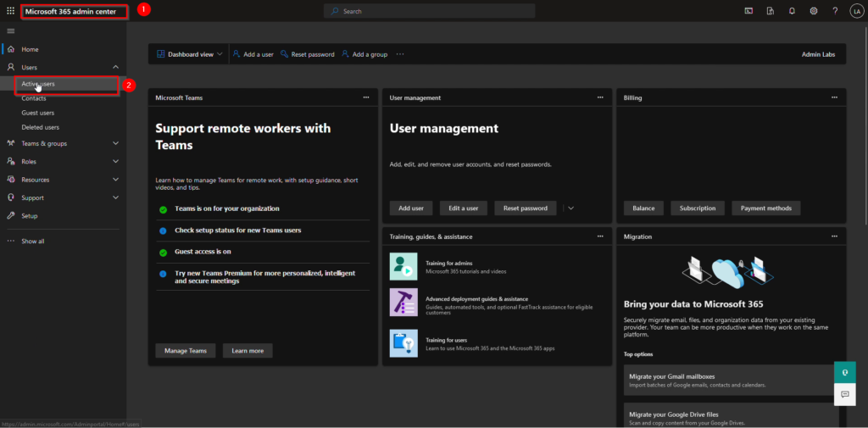Screen dimensions: 868x428
Task: Open the settings gear icon
Action: pyautogui.click(x=814, y=11)
